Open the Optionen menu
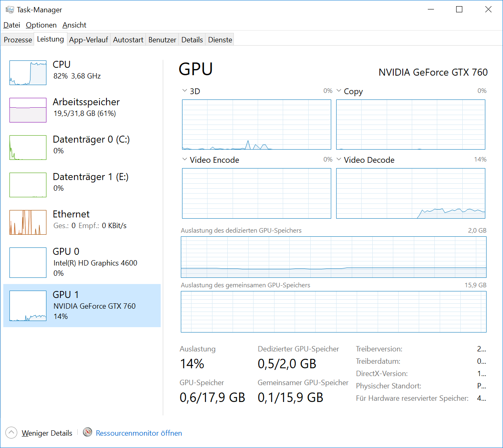 41,25
